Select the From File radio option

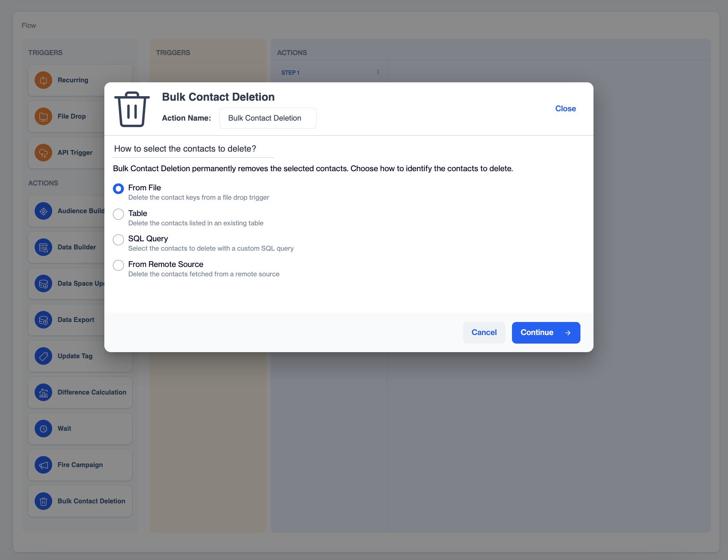coord(118,189)
